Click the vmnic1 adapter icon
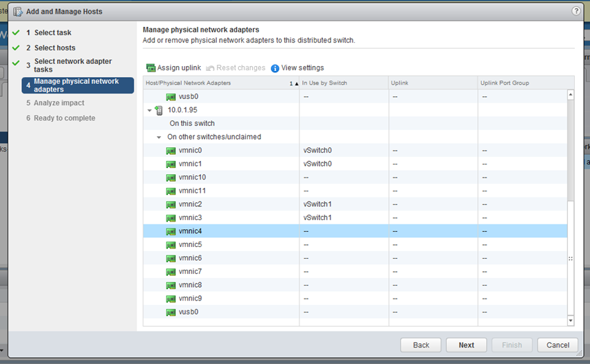Image resolution: width=590 pixels, height=364 pixels. click(171, 164)
